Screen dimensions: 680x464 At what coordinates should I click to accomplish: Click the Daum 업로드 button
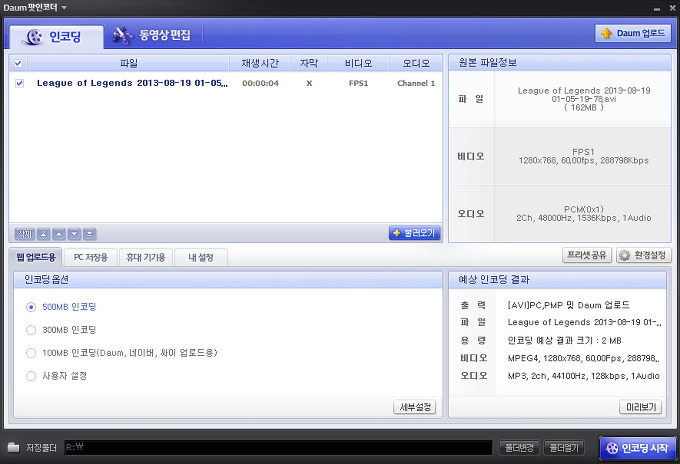pyautogui.click(x=633, y=33)
